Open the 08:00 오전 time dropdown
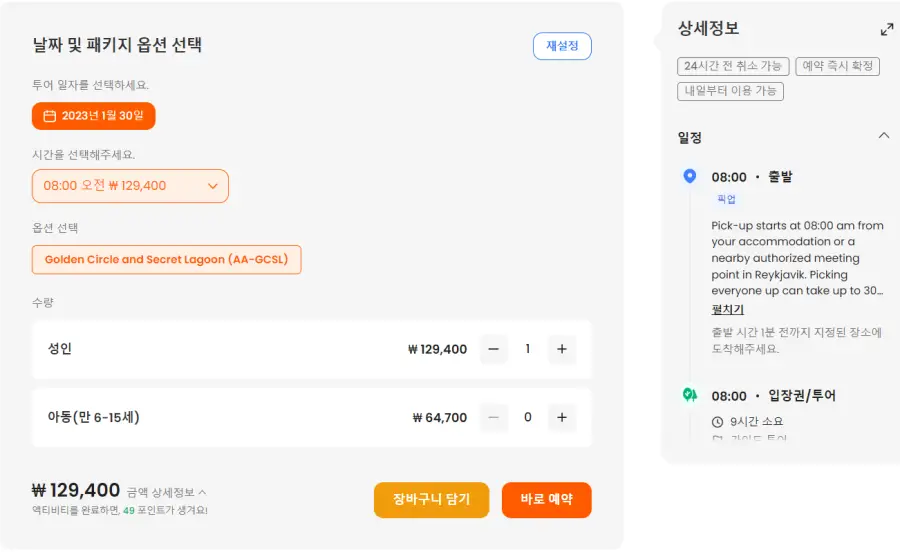The width and height of the screenshot is (900, 552). click(130, 186)
